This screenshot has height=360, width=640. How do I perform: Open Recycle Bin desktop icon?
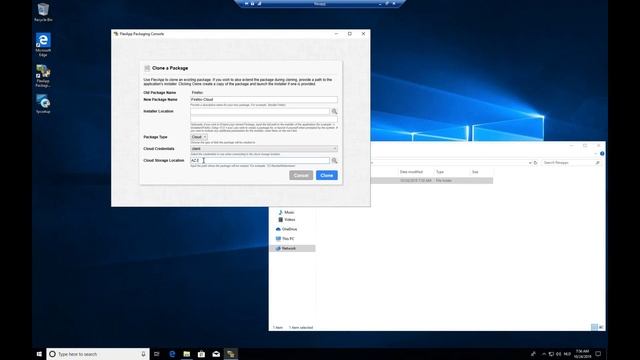click(x=43, y=12)
